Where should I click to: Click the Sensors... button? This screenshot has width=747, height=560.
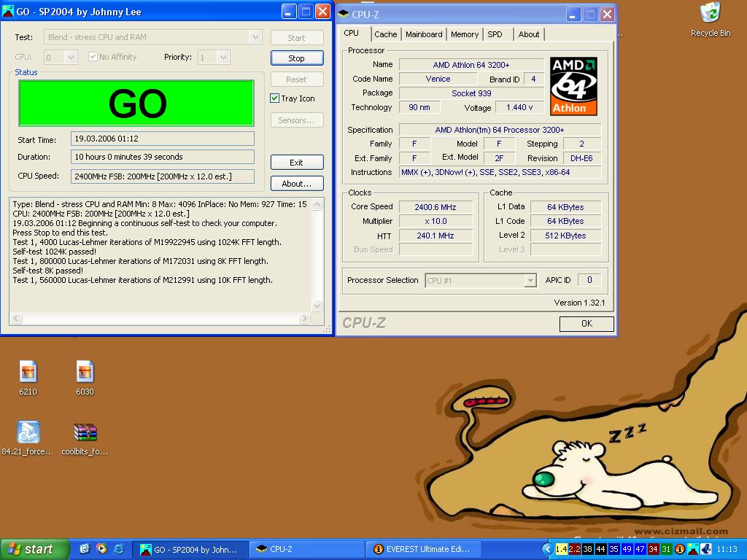tap(297, 120)
